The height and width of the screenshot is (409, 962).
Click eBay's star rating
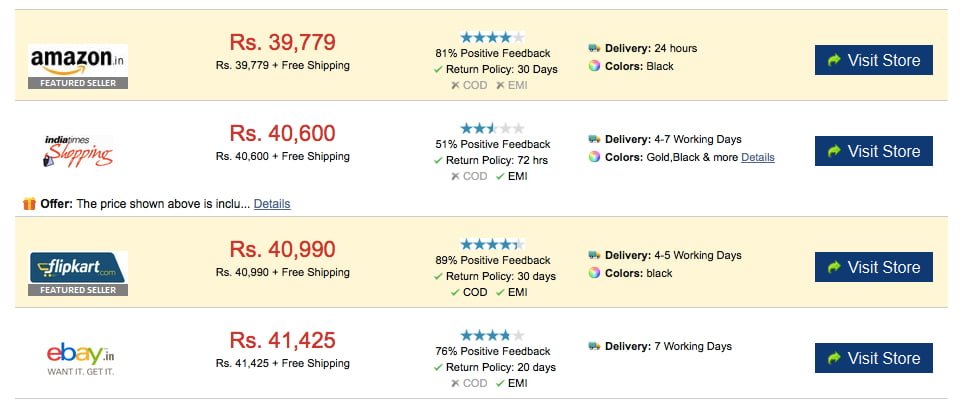[493, 335]
